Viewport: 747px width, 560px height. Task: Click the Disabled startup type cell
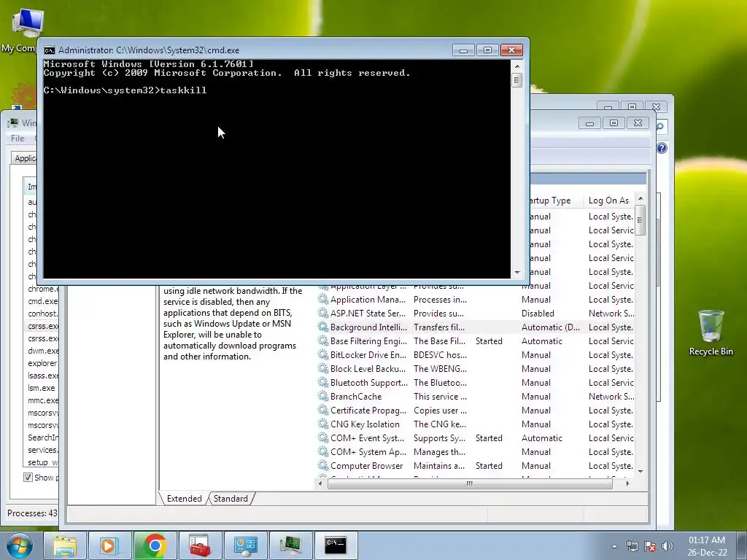(x=538, y=314)
